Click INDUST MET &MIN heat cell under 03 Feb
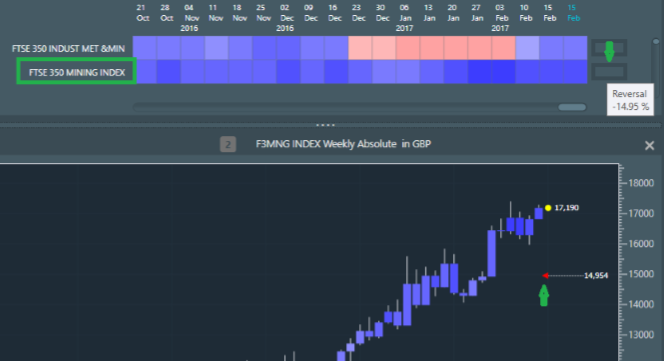664x361 pixels. (504, 48)
